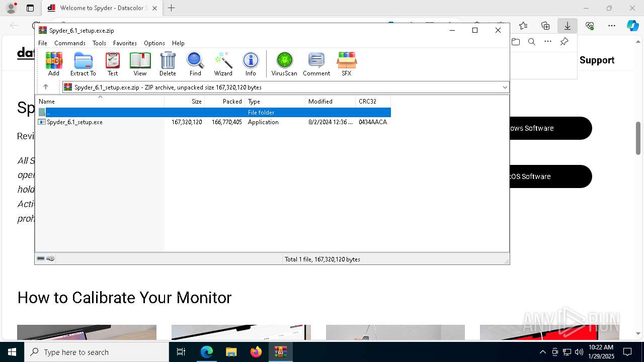Go up one folder level arrow
This screenshot has height=362, width=644.
[x=46, y=87]
